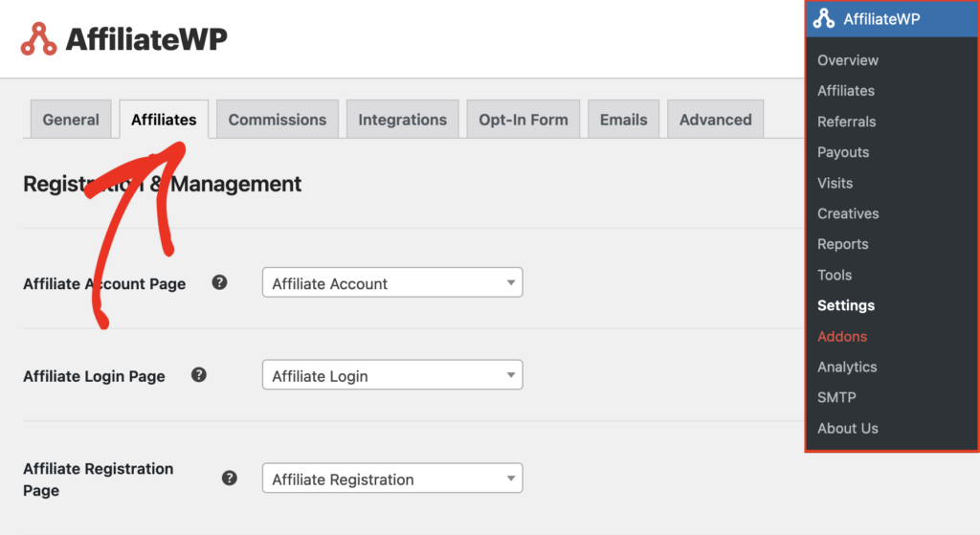Image resolution: width=980 pixels, height=535 pixels.
Task: Open help tooltip for Affiliate Login Page
Action: 199,375
